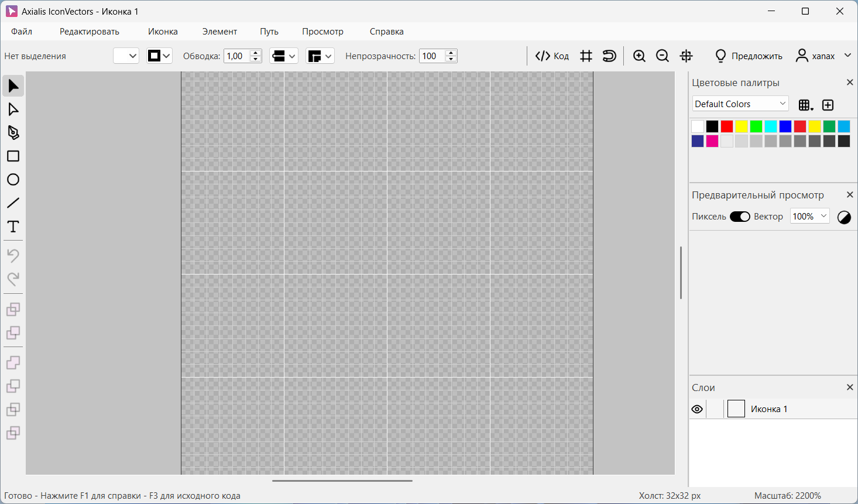Open the Default Colors palette dropdown
This screenshot has height=504, width=858.
[x=740, y=104]
